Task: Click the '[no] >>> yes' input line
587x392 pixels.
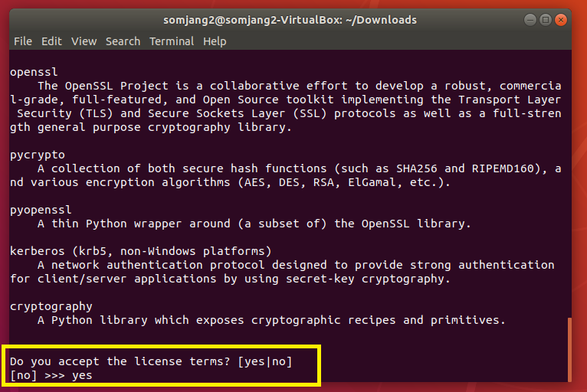Action: pos(51,375)
